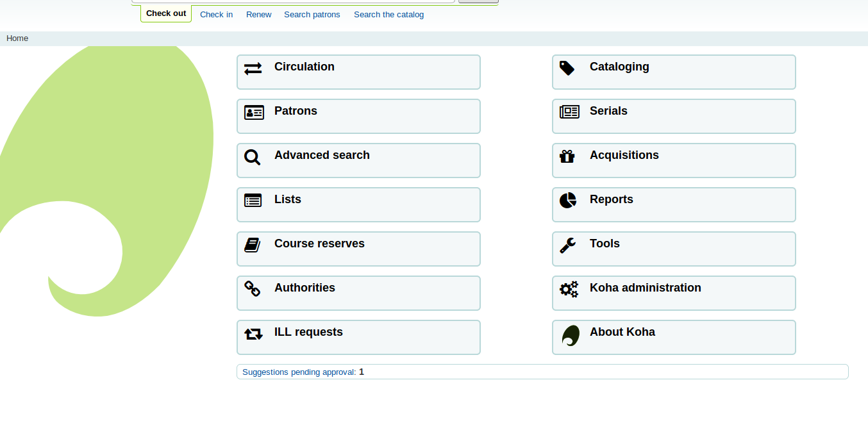Image resolution: width=868 pixels, height=421 pixels.
Task: Switch to Search the catalog tab
Action: [x=388, y=14]
